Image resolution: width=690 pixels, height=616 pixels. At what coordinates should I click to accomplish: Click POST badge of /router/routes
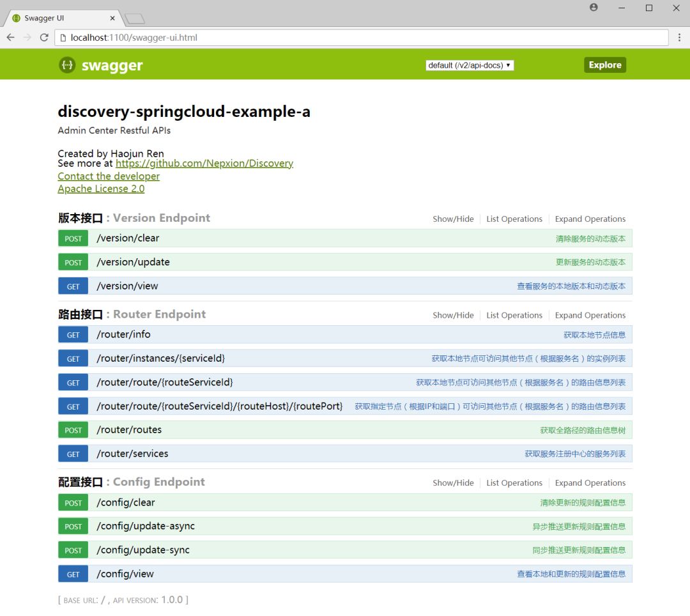[73, 430]
